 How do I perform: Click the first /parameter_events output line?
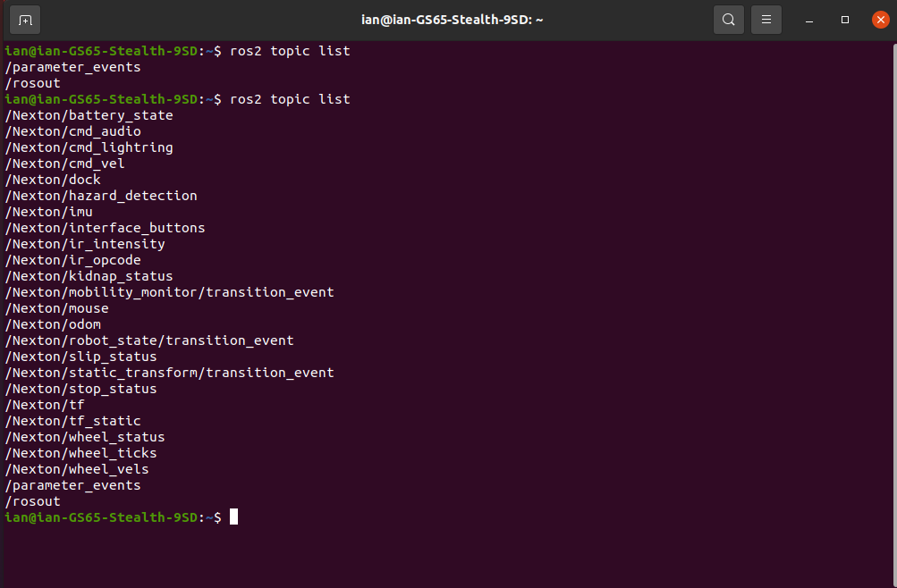click(73, 67)
